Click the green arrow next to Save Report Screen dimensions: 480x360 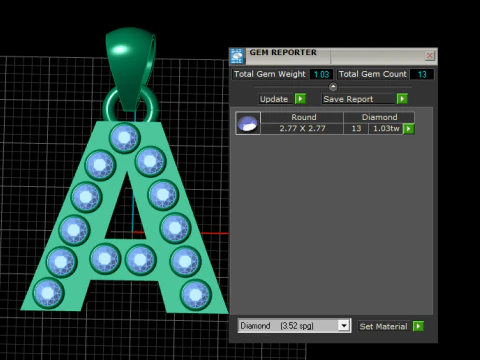click(402, 99)
